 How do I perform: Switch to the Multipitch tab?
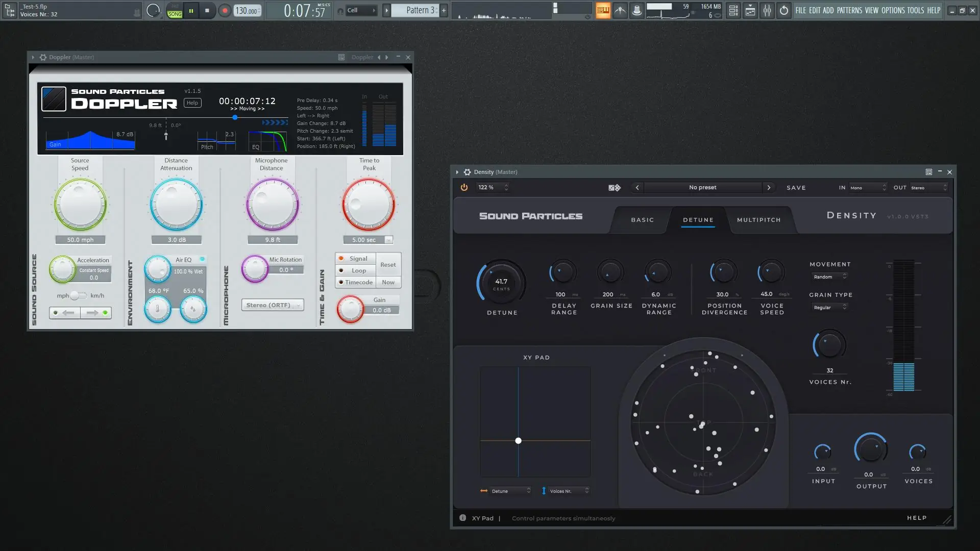[x=758, y=220]
